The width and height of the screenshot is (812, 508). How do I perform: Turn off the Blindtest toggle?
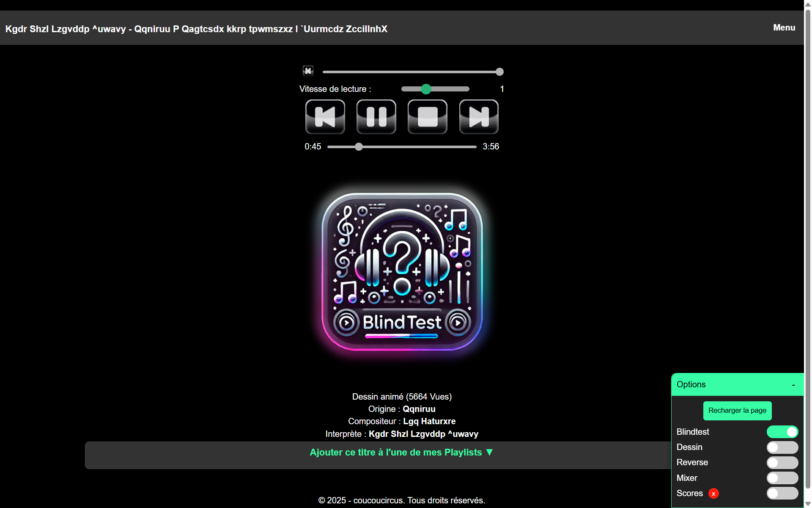click(x=782, y=432)
